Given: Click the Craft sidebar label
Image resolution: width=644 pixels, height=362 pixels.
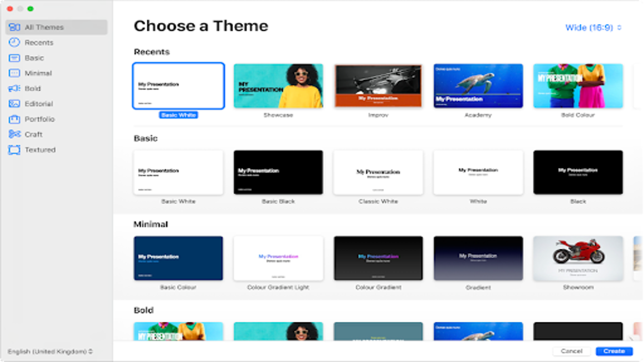Looking at the screenshot, I should pyautogui.click(x=34, y=135).
